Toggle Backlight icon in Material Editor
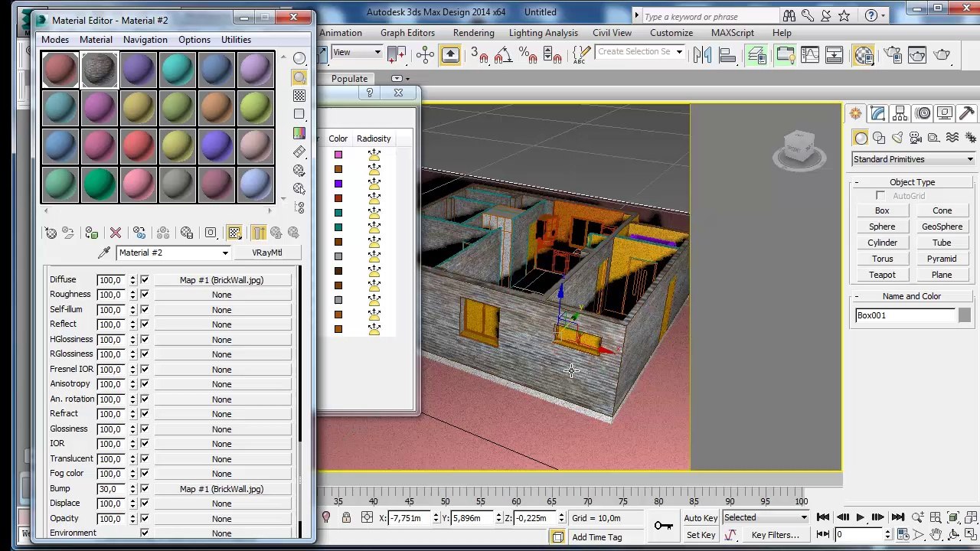This screenshot has width=980, height=551. pos(299,77)
